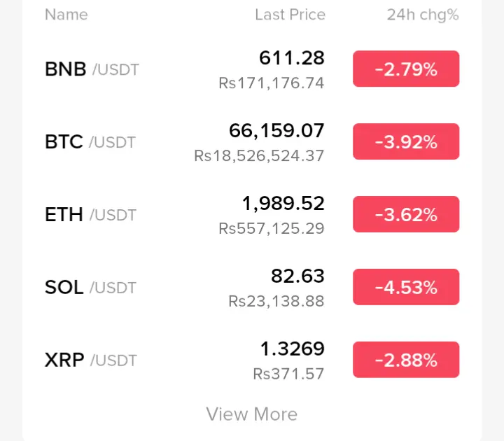Open the BTC/USDT trading pair
This screenshot has width=504, height=441.
point(90,142)
